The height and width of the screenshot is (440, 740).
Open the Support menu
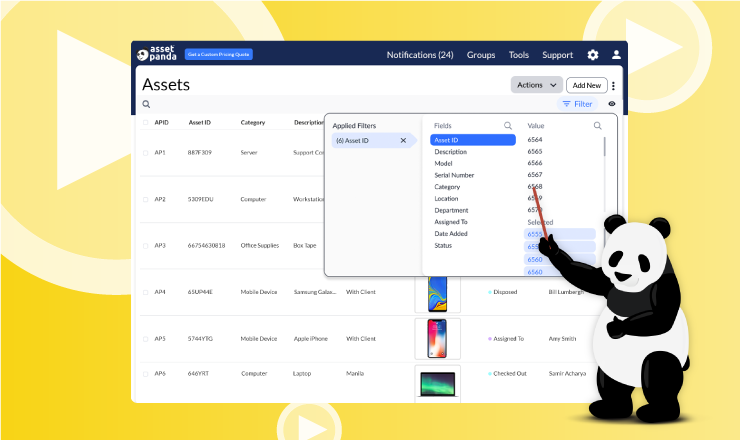tap(557, 55)
